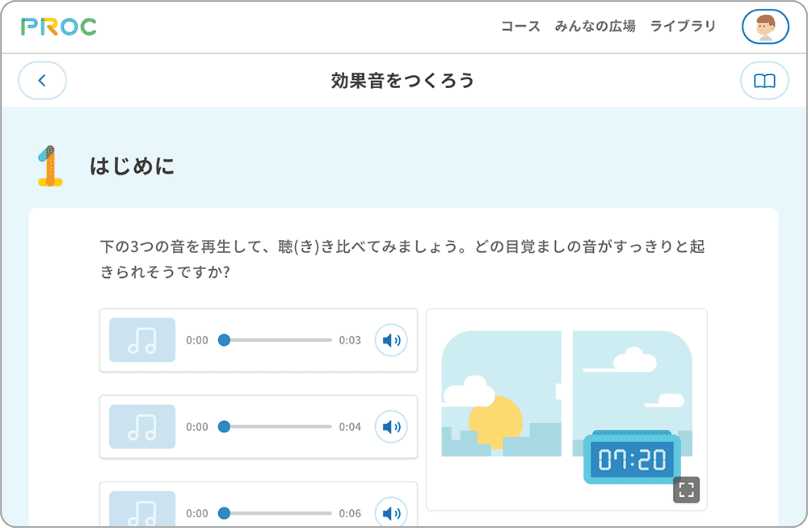Click the PROC logo
Image resolution: width=808 pixels, height=528 pixels.
point(59,27)
